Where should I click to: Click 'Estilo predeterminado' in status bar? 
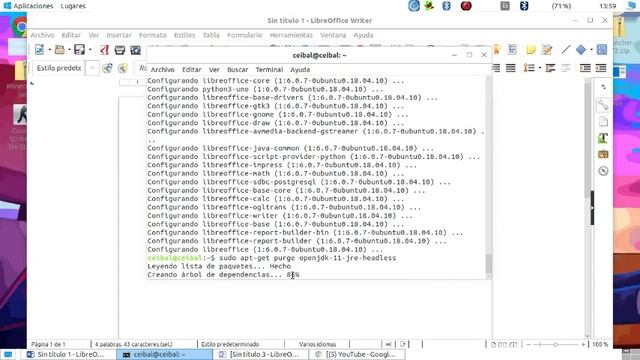(x=230, y=344)
